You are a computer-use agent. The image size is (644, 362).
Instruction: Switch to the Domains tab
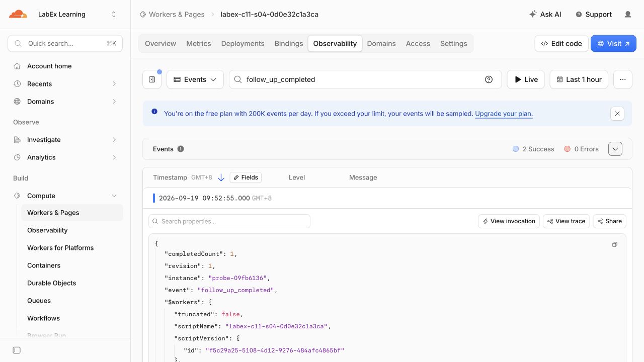pos(381,44)
